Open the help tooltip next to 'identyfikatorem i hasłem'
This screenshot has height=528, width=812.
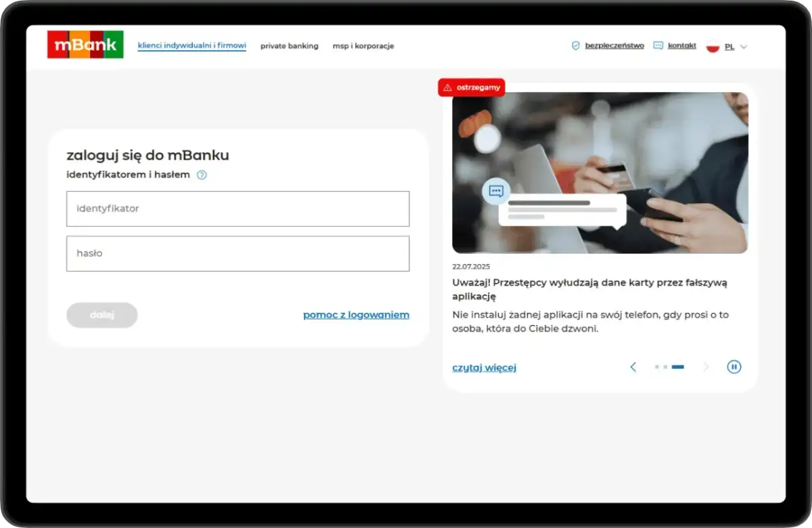tap(201, 174)
